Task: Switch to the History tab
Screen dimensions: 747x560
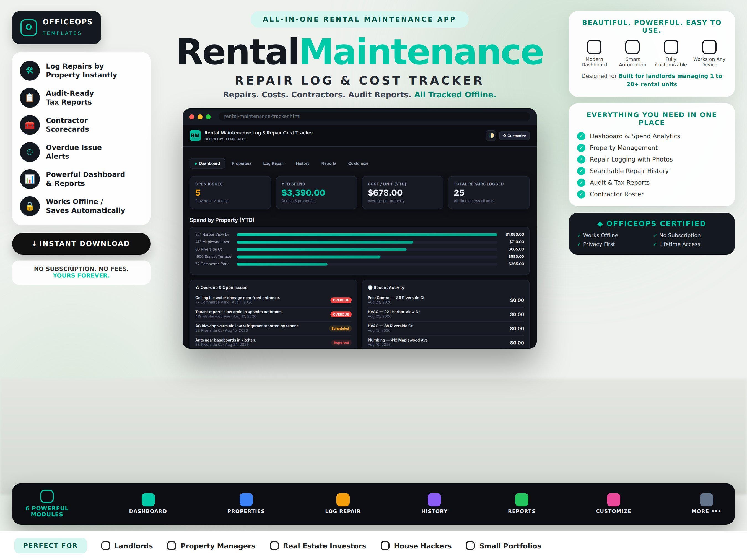Action: [x=303, y=163]
